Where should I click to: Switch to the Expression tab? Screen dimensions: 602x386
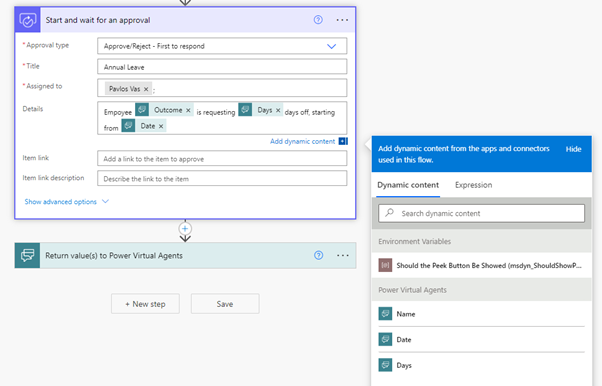[473, 185]
